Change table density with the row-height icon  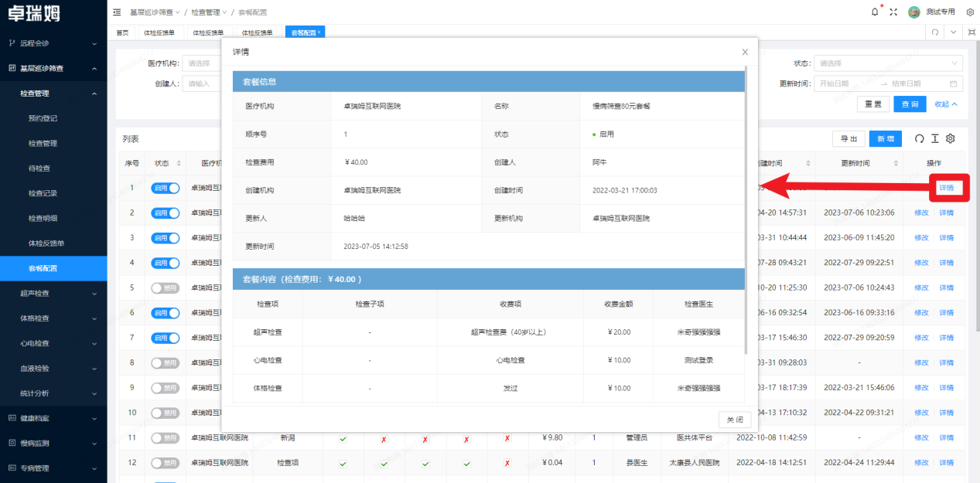tap(935, 138)
